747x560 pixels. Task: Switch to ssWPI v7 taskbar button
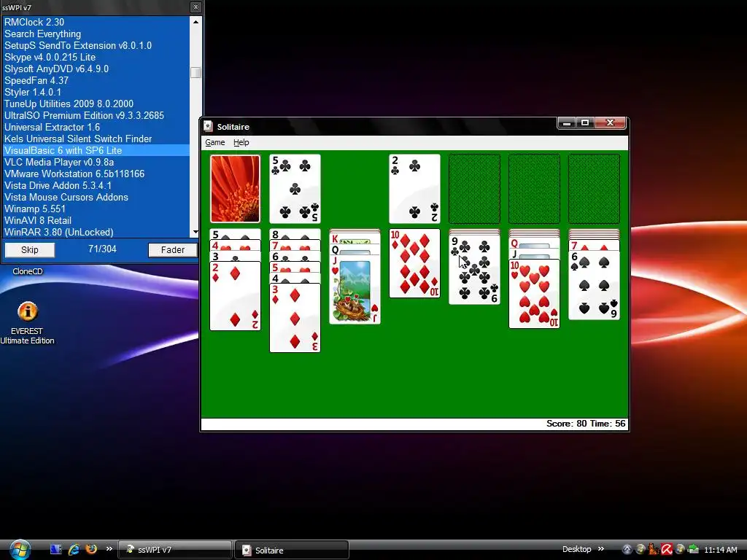point(174,550)
